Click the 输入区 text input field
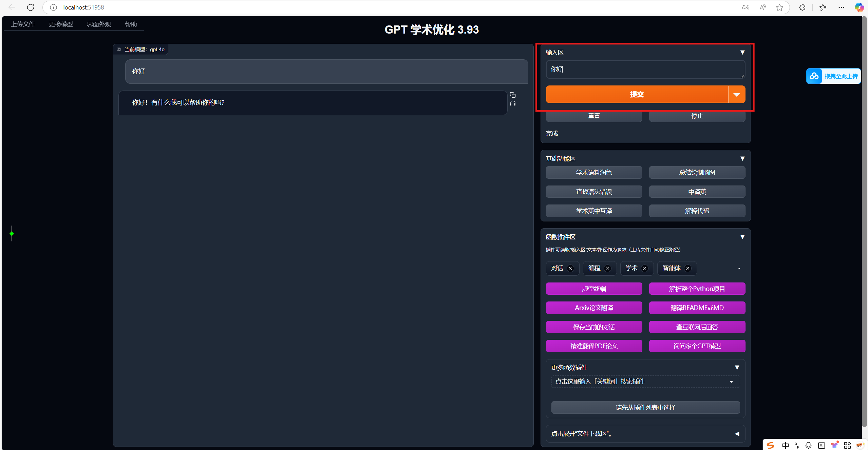The width and height of the screenshot is (868, 450). [645, 69]
